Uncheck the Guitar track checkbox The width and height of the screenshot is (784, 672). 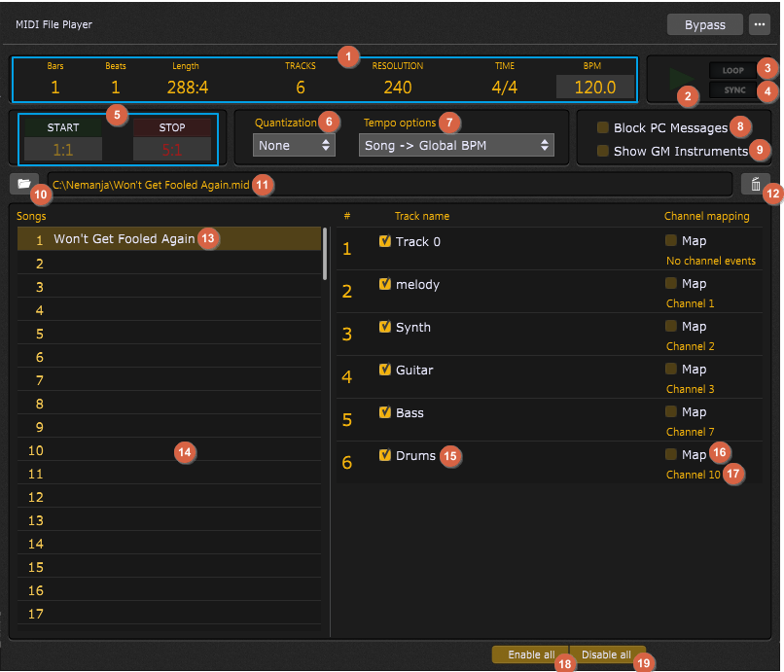click(384, 370)
